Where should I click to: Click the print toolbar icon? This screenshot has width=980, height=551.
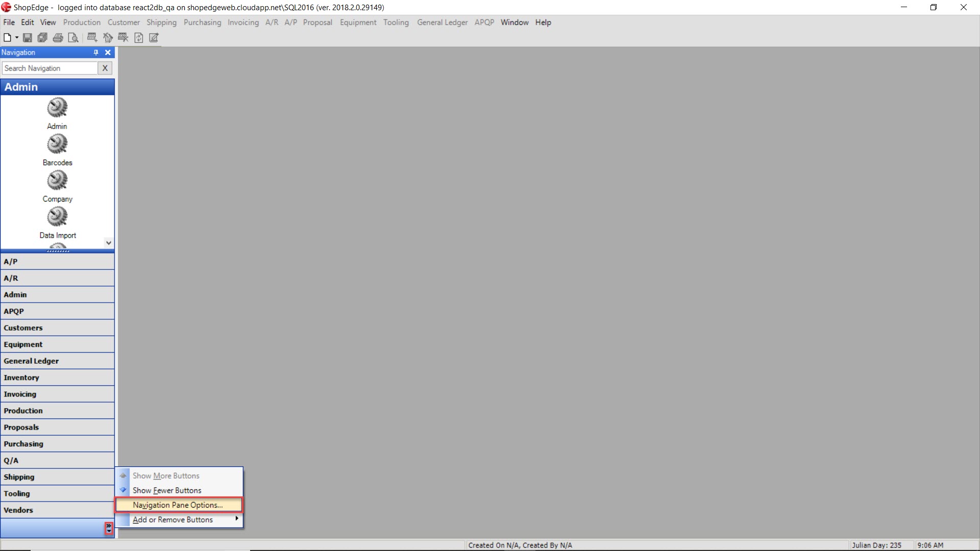tap(58, 37)
